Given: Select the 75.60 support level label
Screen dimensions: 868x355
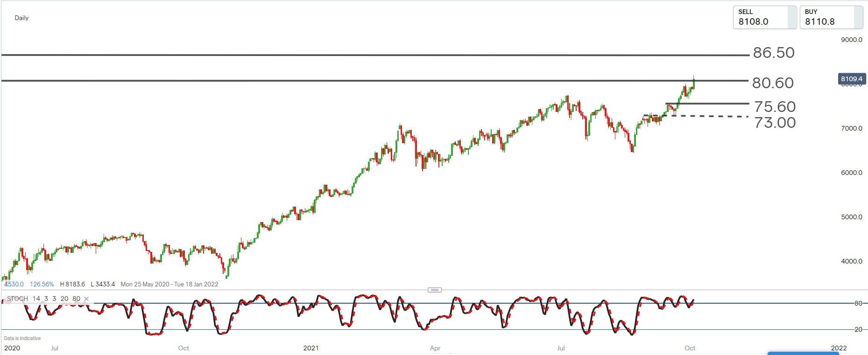Looking at the screenshot, I should [x=775, y=107].
